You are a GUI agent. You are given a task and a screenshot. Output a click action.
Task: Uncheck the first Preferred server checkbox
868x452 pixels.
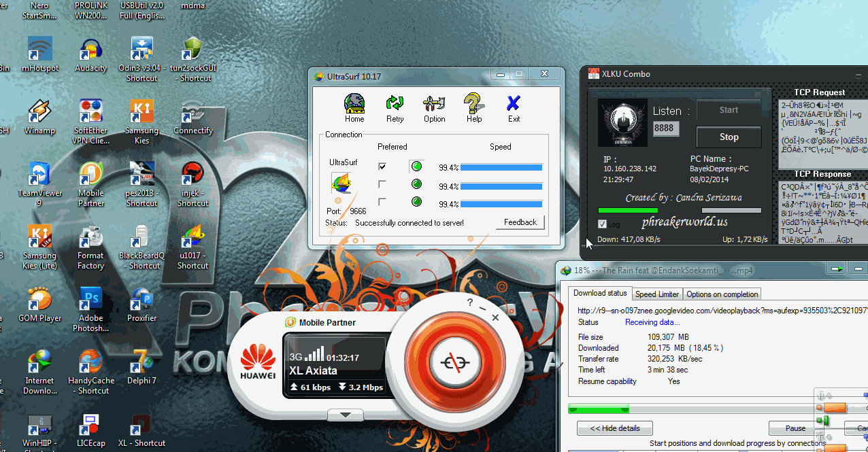(382, 167)
